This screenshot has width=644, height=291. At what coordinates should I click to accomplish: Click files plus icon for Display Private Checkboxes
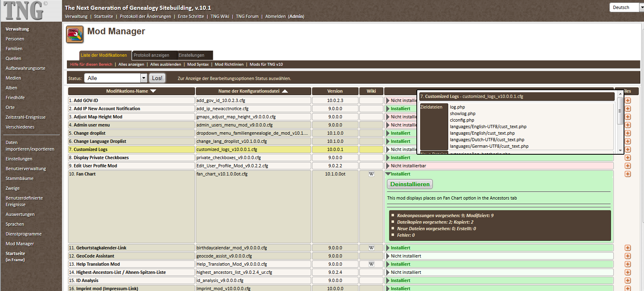point(628,158)
